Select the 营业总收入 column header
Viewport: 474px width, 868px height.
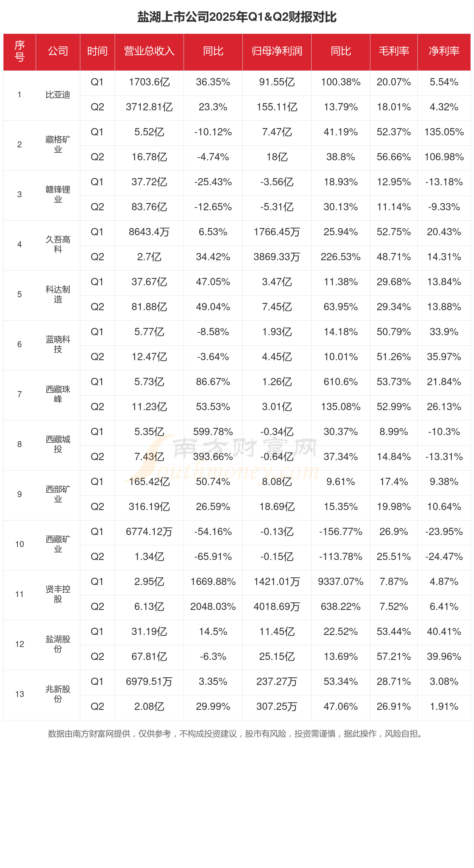(x=149, y=51)
